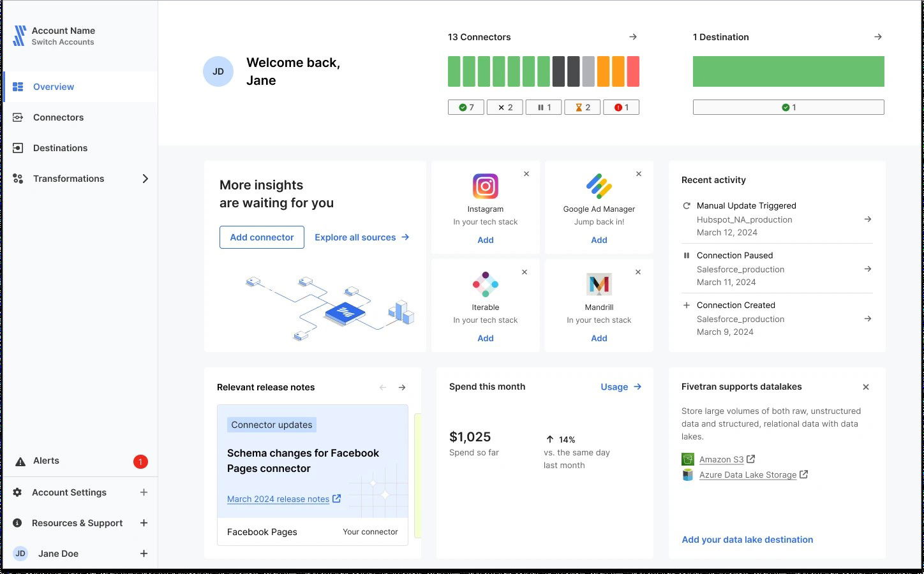
Task: Click the JD avatar next to welcome message
Action: point(218,71)
